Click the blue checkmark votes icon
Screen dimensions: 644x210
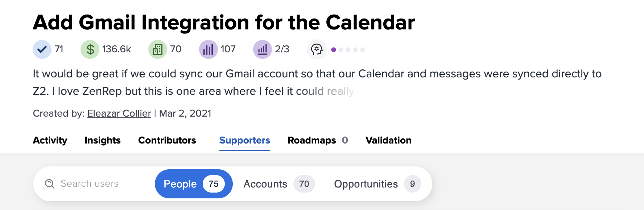42,49
